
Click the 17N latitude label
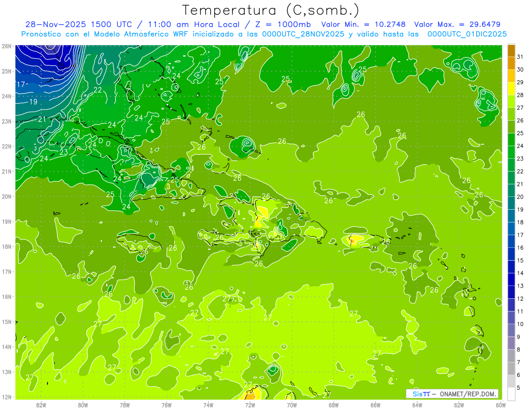click(6, 271)
